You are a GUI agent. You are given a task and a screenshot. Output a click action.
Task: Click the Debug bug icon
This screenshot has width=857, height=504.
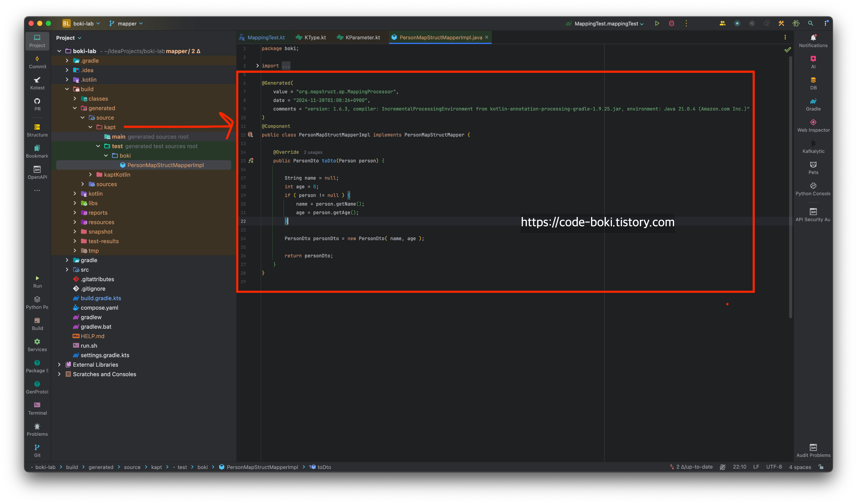[x=671, y=23]
